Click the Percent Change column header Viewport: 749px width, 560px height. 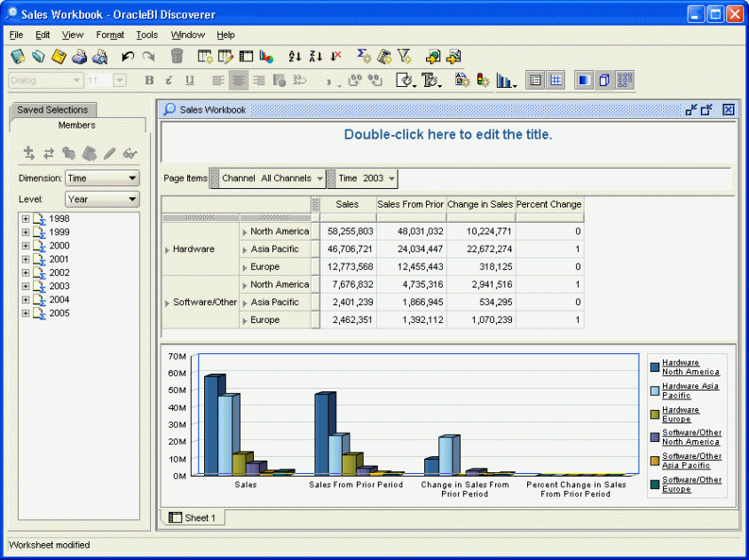(549, 204)
